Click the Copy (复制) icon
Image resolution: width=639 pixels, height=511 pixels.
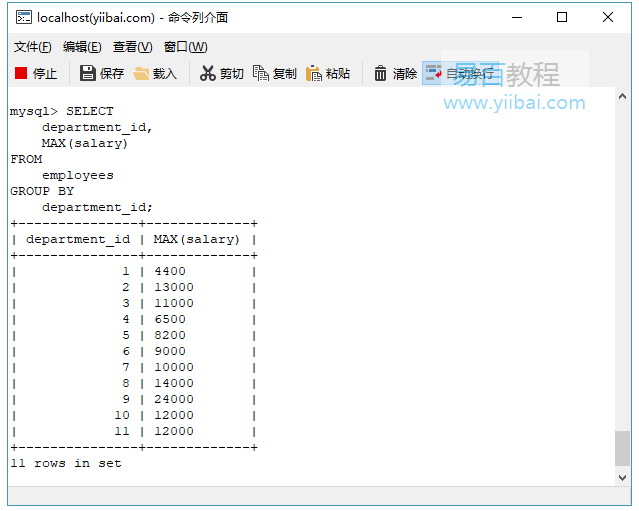click(x=261, y=73)
